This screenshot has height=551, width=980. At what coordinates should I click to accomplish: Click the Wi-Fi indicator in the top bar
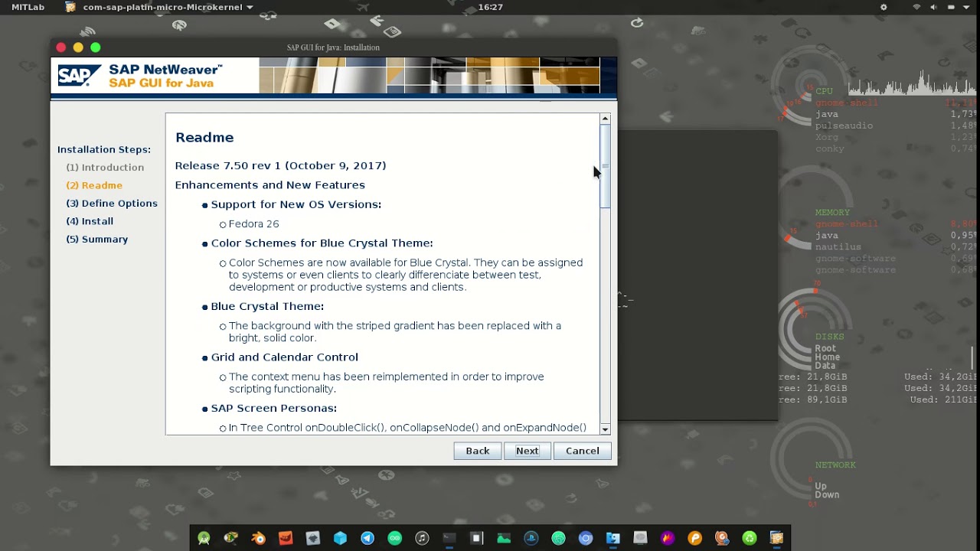click(x=916, y=7)
